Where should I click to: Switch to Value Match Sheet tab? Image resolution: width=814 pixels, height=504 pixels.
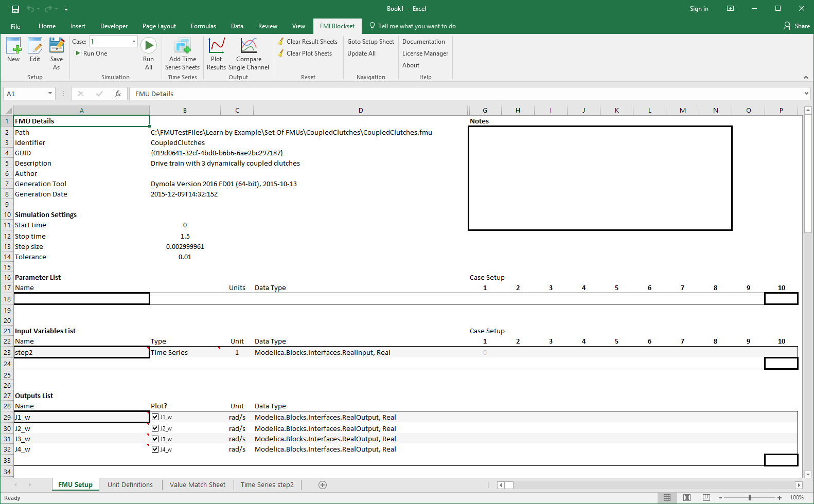pyautogui.click(x=198, y=485)
